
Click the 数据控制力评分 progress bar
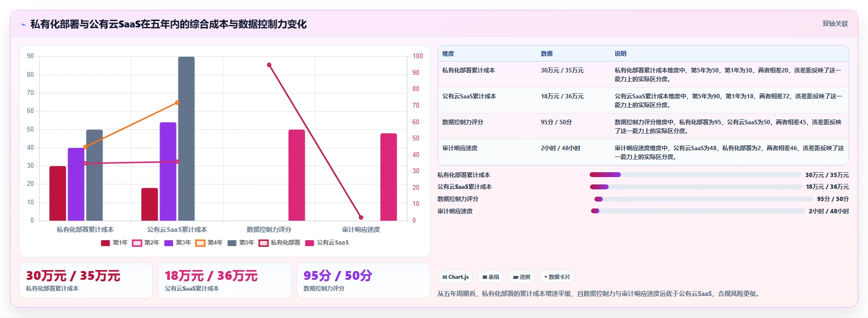click(x=704, y=199)
